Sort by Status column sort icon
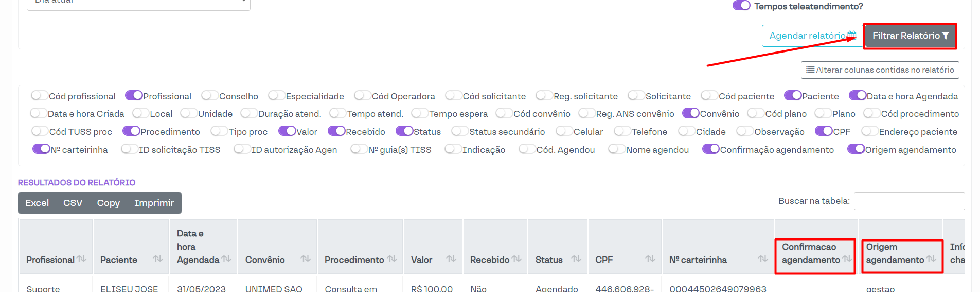This screenshot has height=292, width=980. click(576, 259)
